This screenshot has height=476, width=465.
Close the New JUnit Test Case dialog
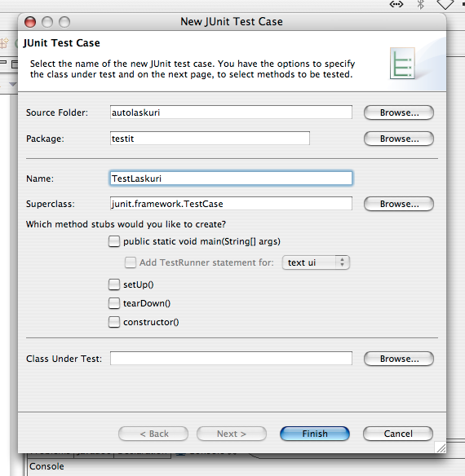click(30, 22)
